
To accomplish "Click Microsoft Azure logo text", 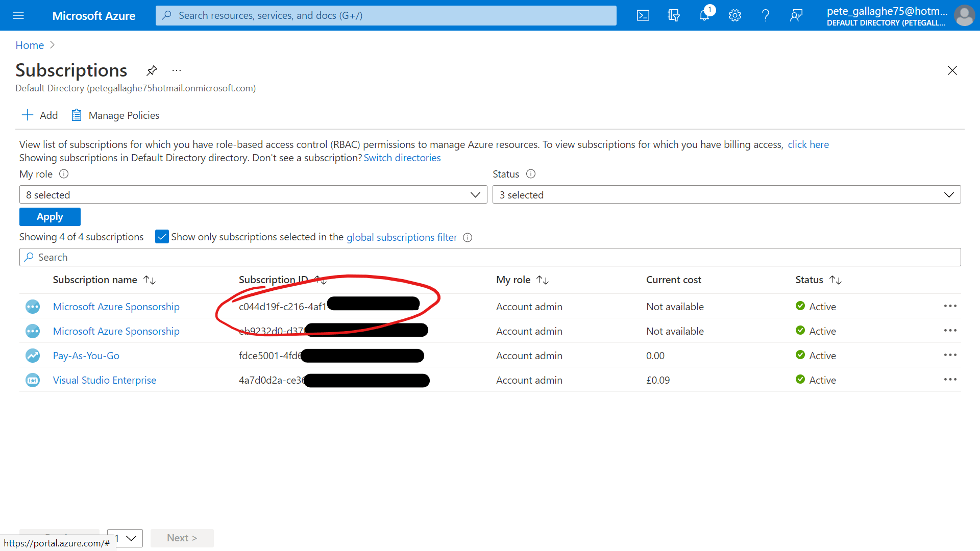I will [94, 16].
